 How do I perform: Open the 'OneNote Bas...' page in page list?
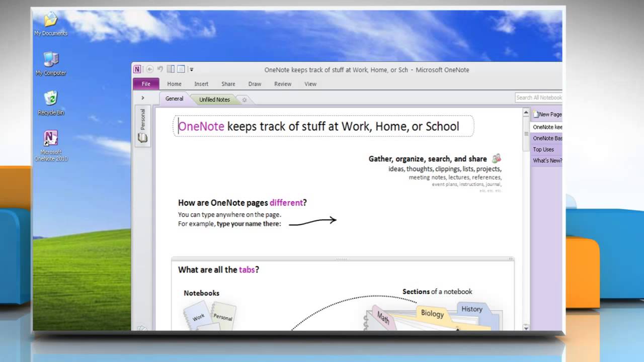tap(547, 138)
